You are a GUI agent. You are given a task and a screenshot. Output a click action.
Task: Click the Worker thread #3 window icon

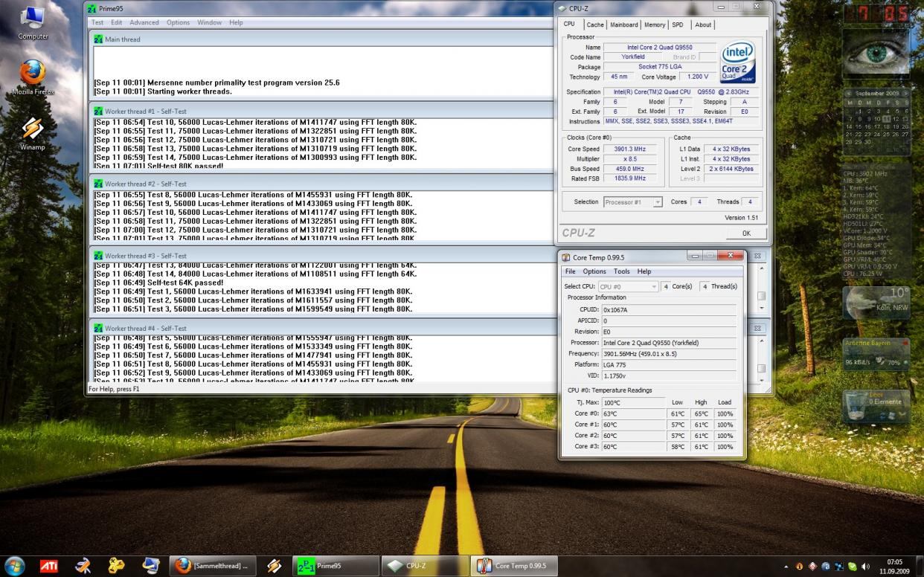pyautogui.click(x=98, y=256)
